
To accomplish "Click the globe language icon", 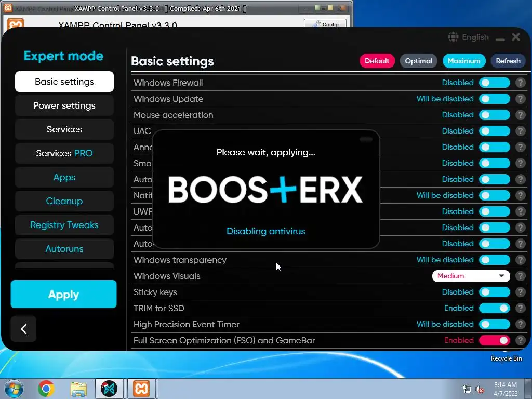I will coord(453,37).
